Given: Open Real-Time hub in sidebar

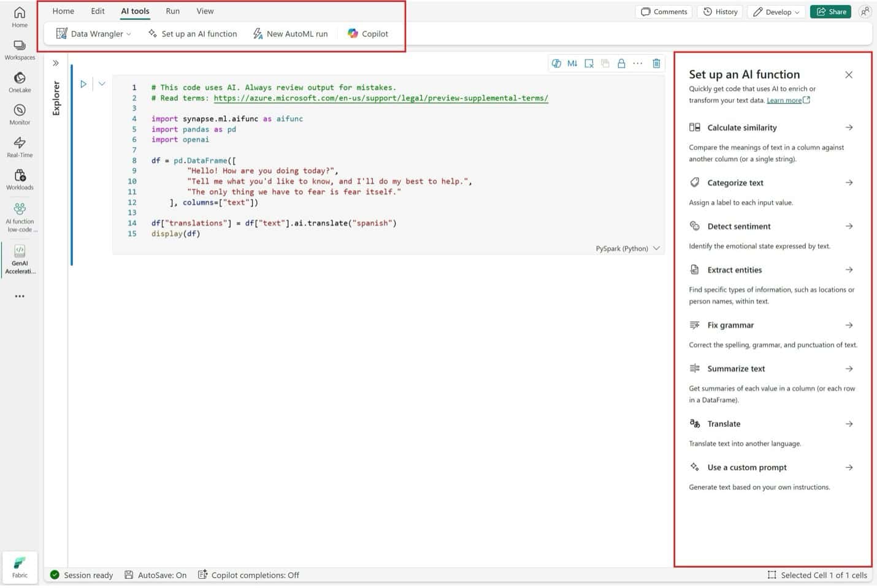Looking at the screenshot, I should [20, 147].
